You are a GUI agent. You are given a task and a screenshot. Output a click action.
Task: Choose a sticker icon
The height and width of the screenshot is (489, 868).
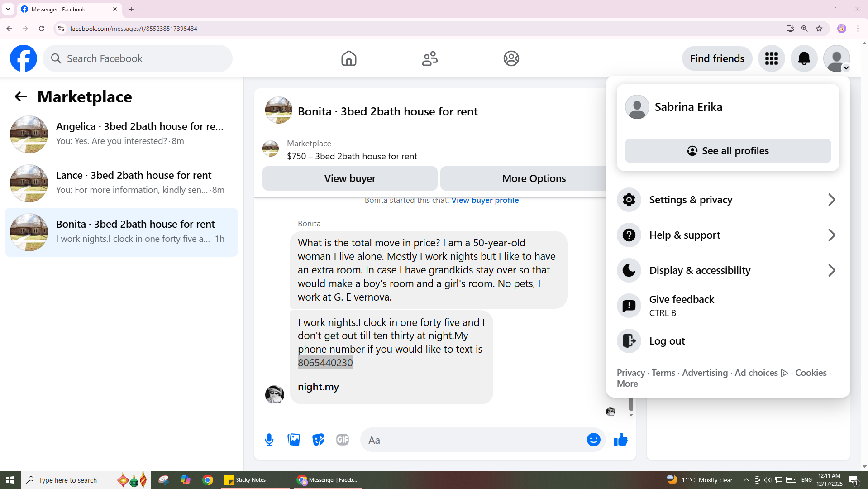[318, 440]
